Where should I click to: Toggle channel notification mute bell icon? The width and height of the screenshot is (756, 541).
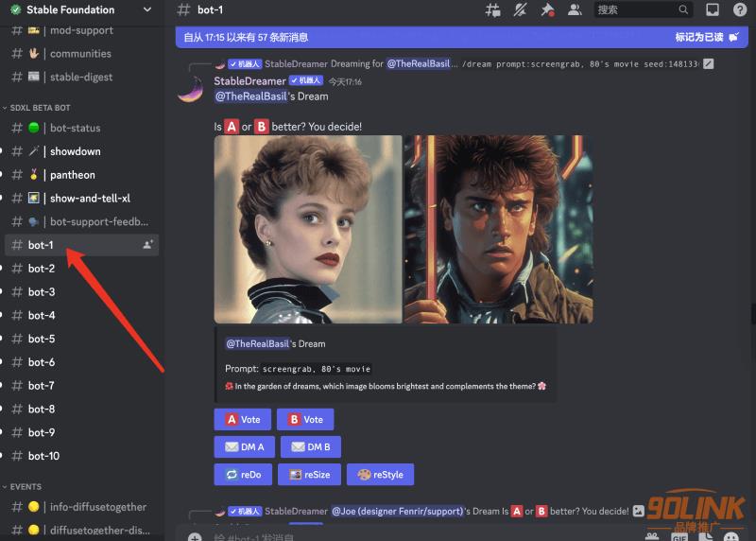coord(520,9)
